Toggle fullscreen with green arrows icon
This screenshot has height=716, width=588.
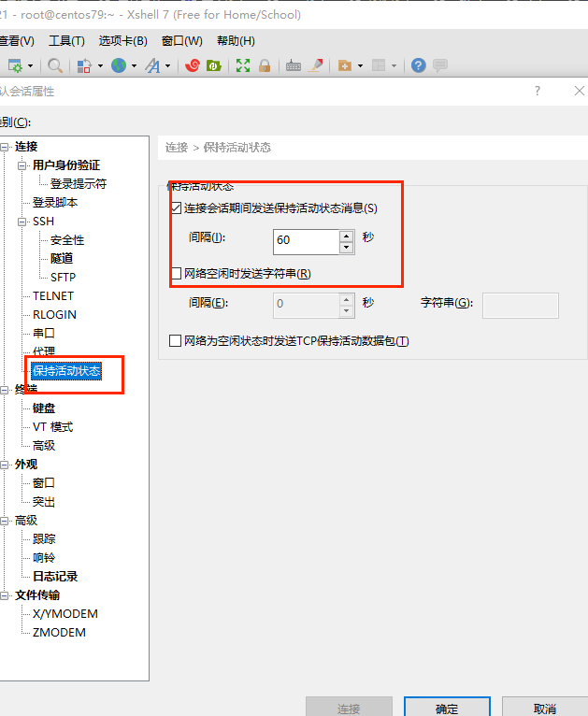pos(243,65)
